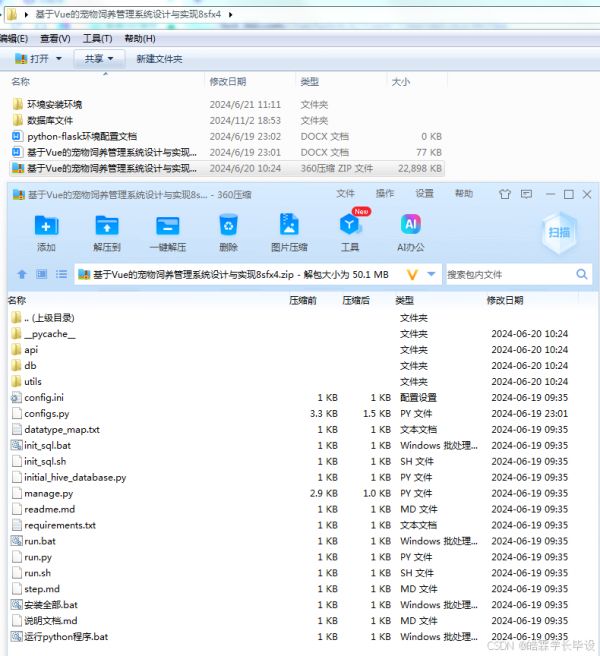Open 帮助 menu in 360压缩
This screenshot has height=656, width=600.
point(464,194)
